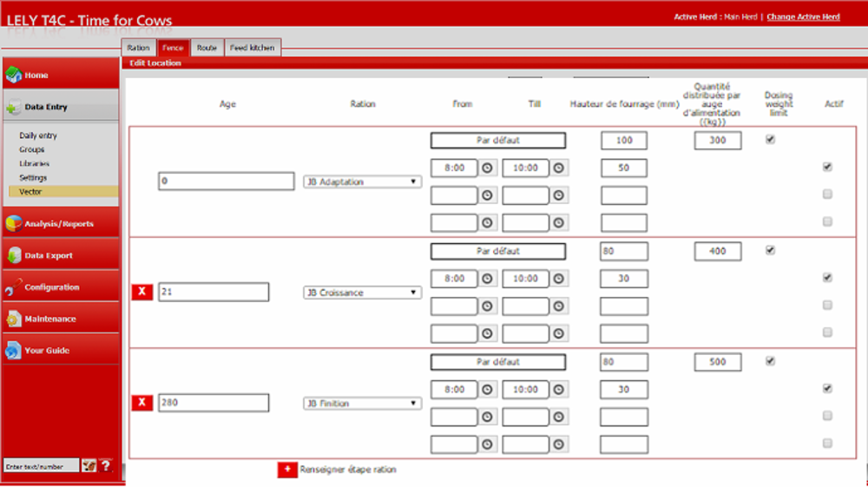Click the Par défaut box for JB Croissance
The image size is (868, 487).
point(497,251)
